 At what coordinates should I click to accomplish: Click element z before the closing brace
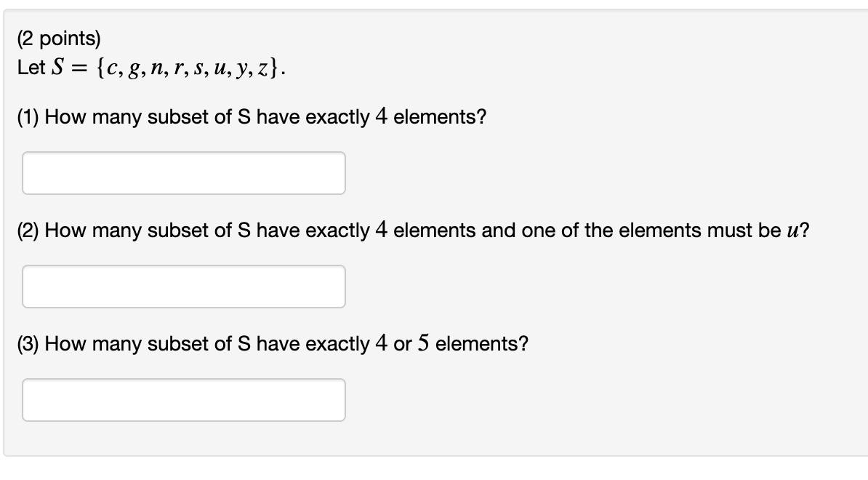coord(262,68)
